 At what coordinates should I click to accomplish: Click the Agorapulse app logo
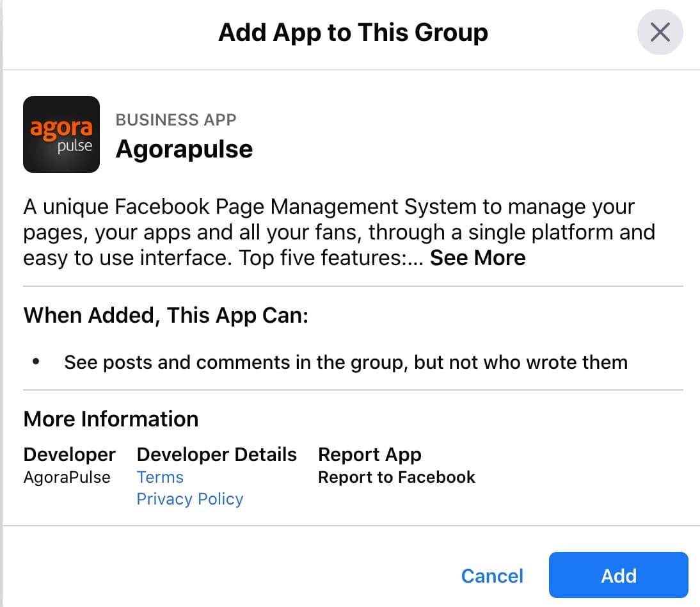pos(61,134)
